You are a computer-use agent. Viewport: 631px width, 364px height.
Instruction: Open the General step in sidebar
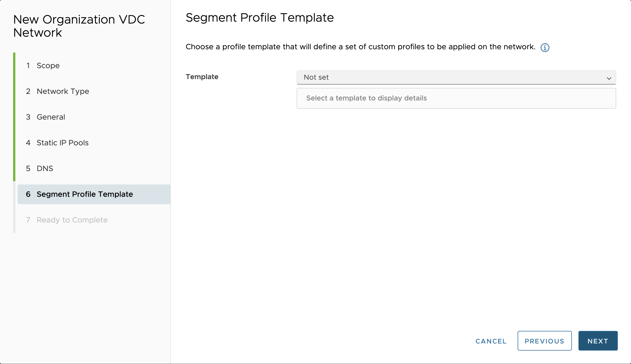51,117
